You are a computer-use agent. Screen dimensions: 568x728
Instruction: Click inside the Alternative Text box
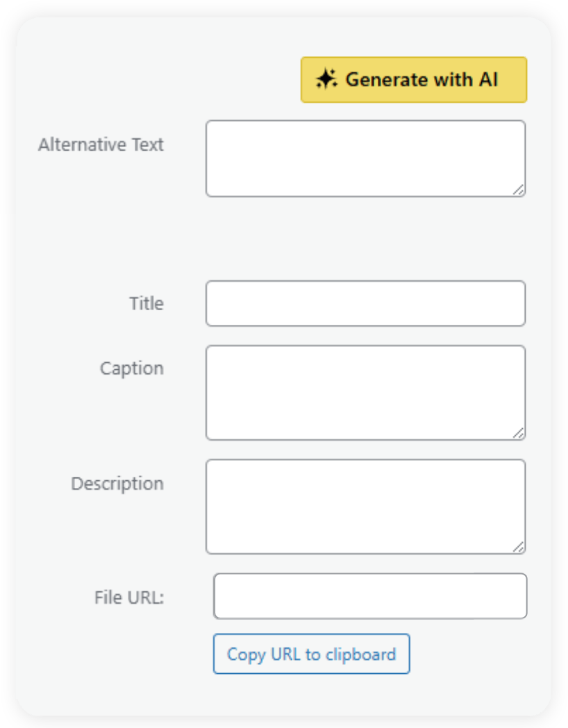coord(365,158)
